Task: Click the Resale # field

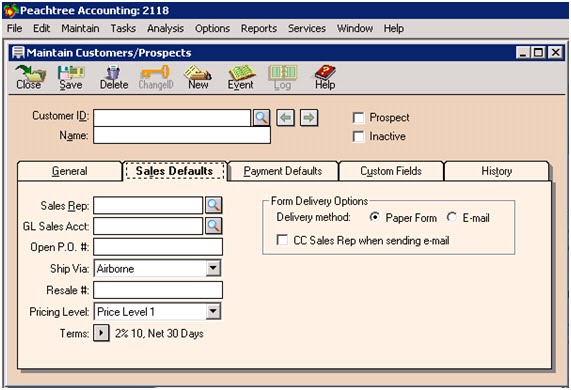Action: click(x=158, y=290)
